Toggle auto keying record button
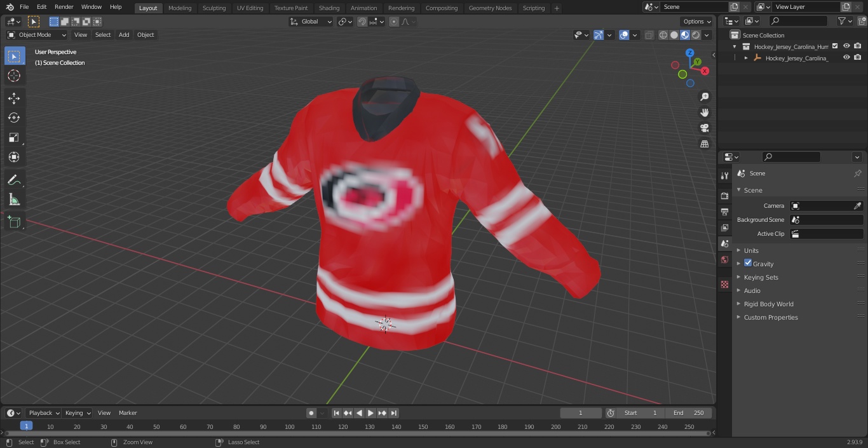This screenshot has width=868, height=448. pyautogui.click(x=311, y=413)
